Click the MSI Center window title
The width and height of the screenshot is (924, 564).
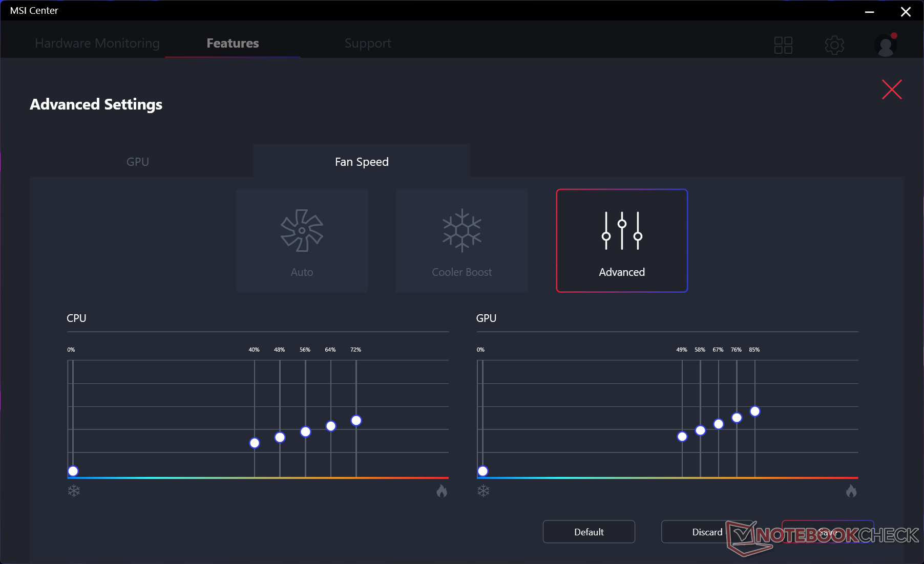coord(34,11)
